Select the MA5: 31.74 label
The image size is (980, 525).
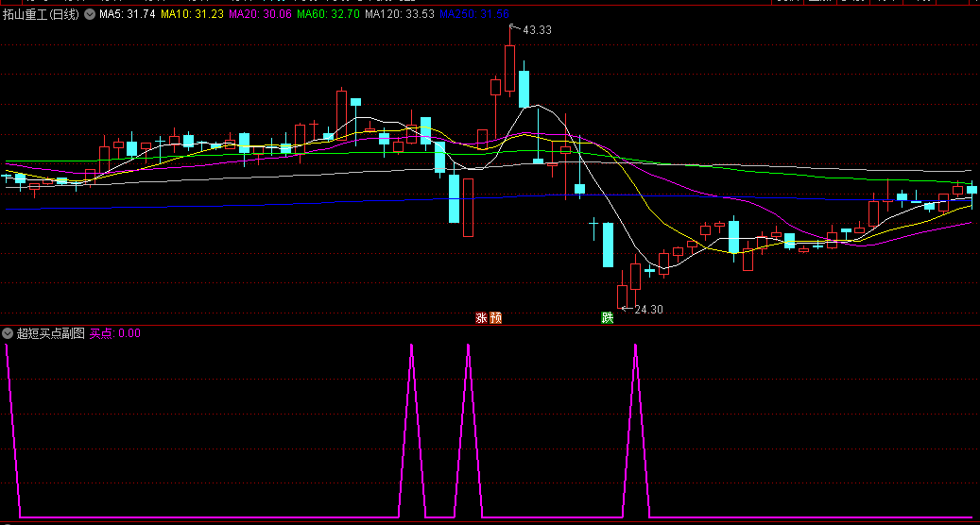[x=128, y=14]
